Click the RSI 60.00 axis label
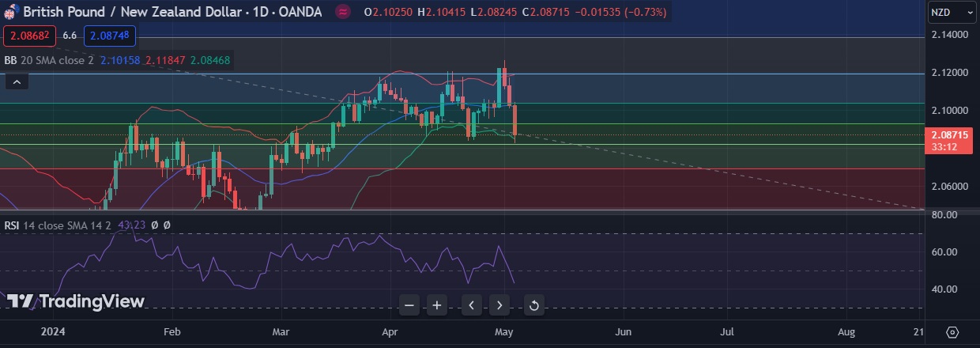This screenshot has height=348, width=980. (945, 252)
